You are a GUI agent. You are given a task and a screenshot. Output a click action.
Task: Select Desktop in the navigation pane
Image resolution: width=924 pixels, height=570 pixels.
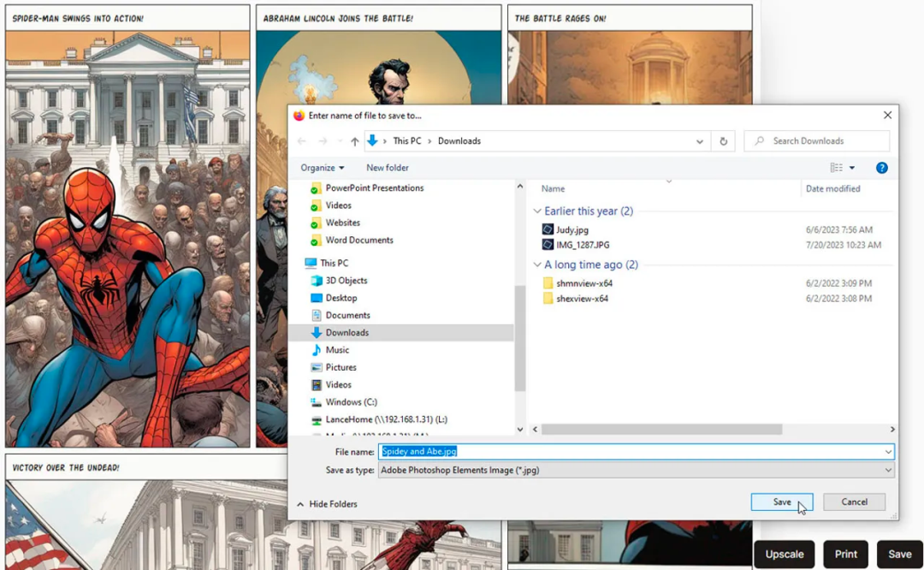pos(341,298)
